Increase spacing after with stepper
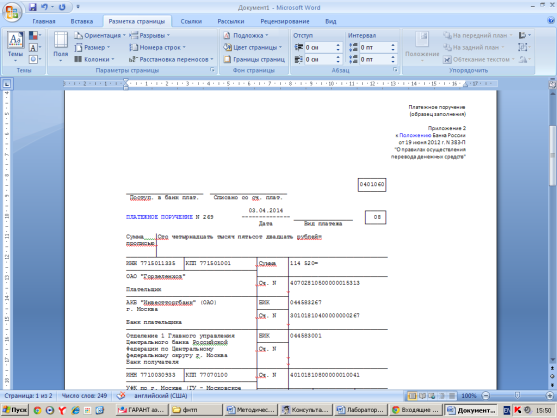 [x=393, y=57]
